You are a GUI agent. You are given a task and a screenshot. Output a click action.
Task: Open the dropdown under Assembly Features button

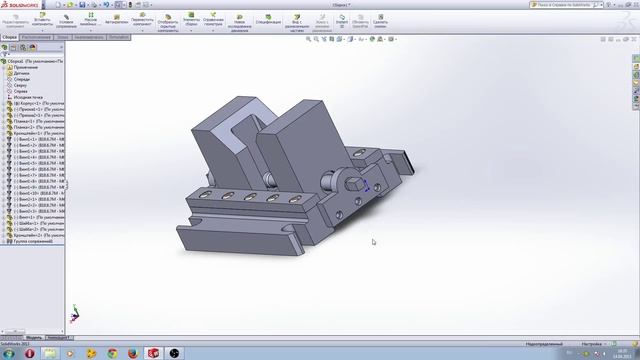[x=191, y=30]
